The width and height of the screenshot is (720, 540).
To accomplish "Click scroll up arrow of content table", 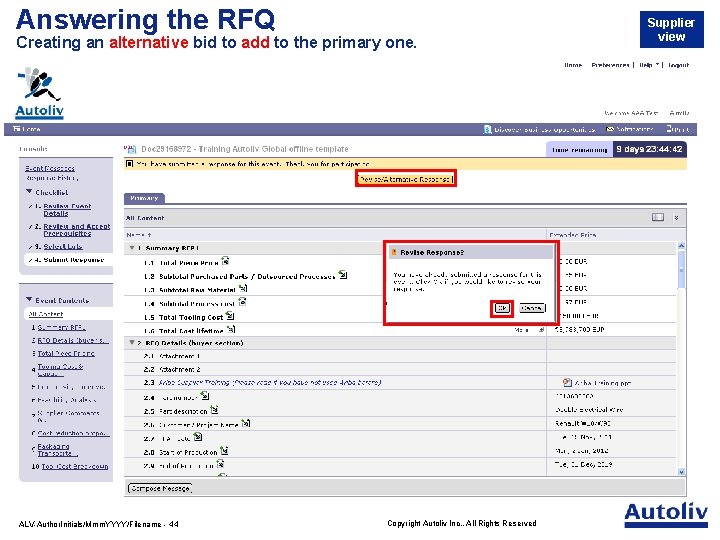I will pyautogui.click(x=681, y=246).
